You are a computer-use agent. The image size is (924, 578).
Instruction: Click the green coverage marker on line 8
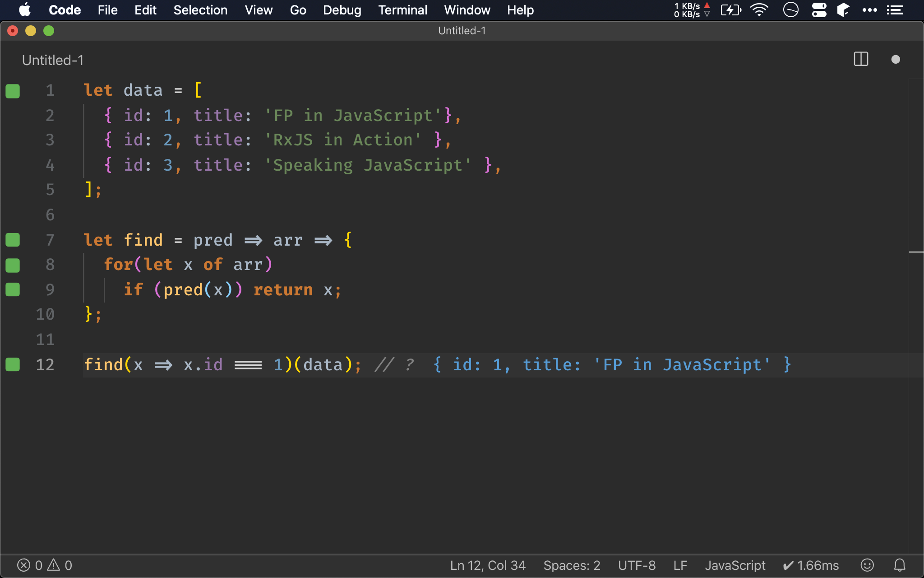point(13,265)
